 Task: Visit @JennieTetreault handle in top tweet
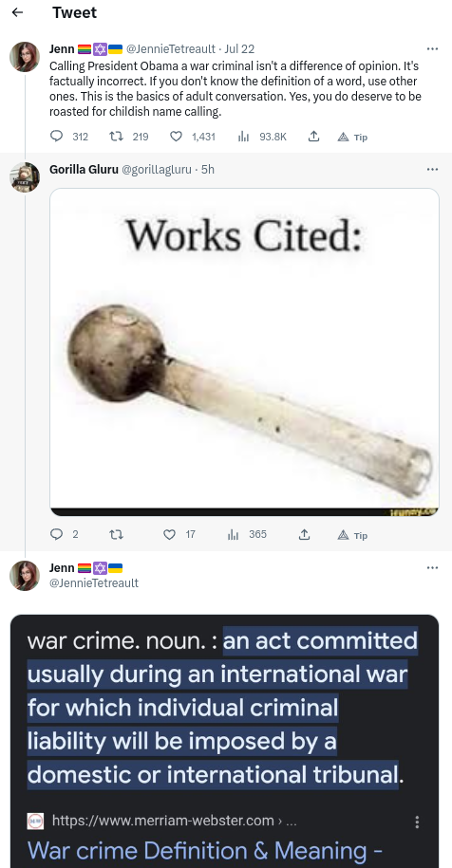(x=171, y=48)
